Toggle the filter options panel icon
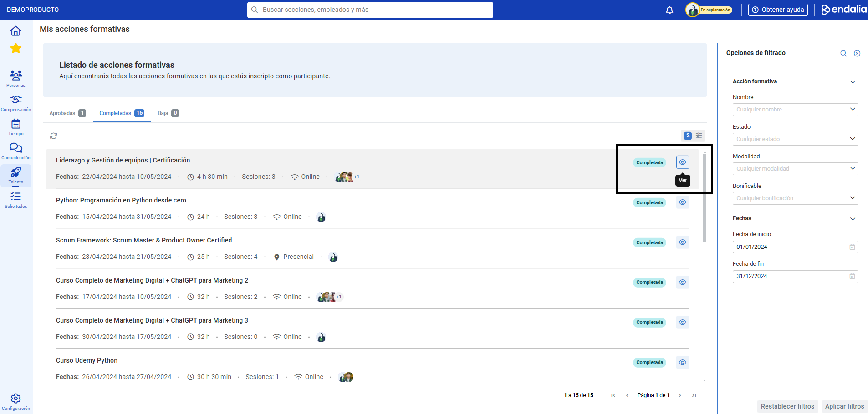Viewport: 868px width, 414px height. pos(699,136)
